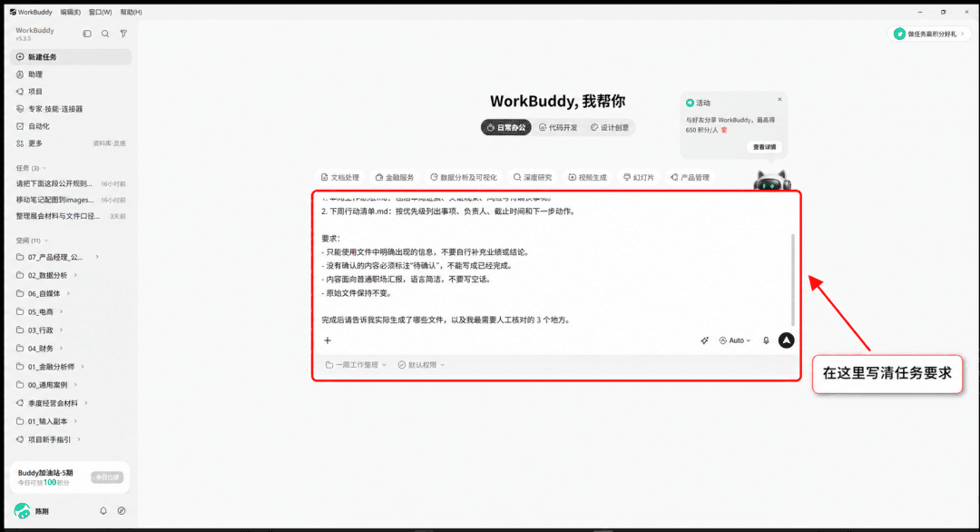Click 资料库·灵感 shortcut text
The height and width of the screenshot is (532, 980).
(x=110, y=143)
